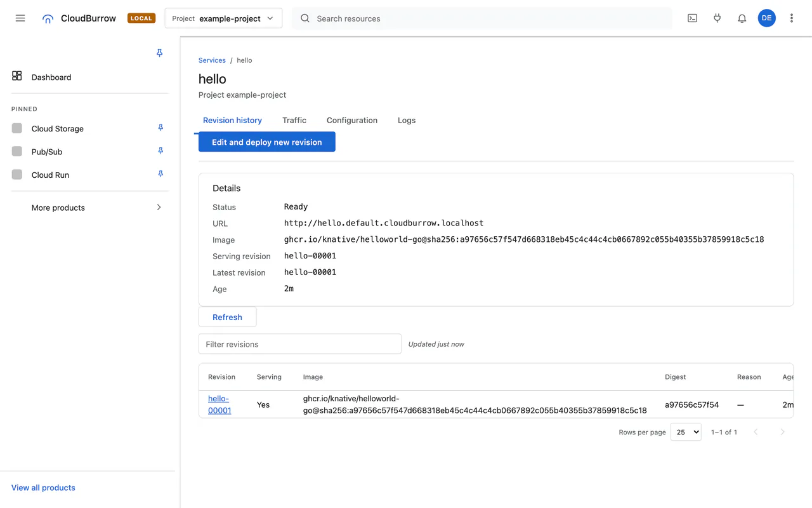The height and width of the screenshot is (508, 812).
Task: Click the search magnifier icon
Action: [x=305, y=18]
